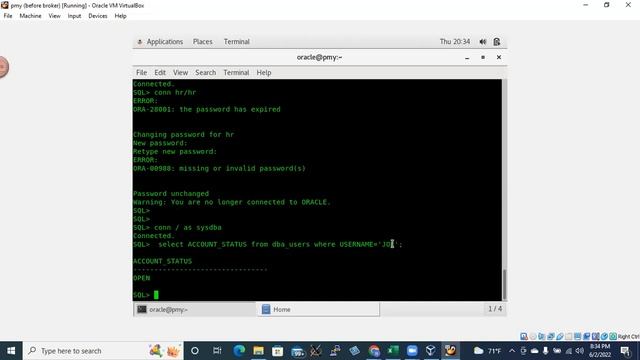Switch to Home window in the bottom panel

click(318, 309)
